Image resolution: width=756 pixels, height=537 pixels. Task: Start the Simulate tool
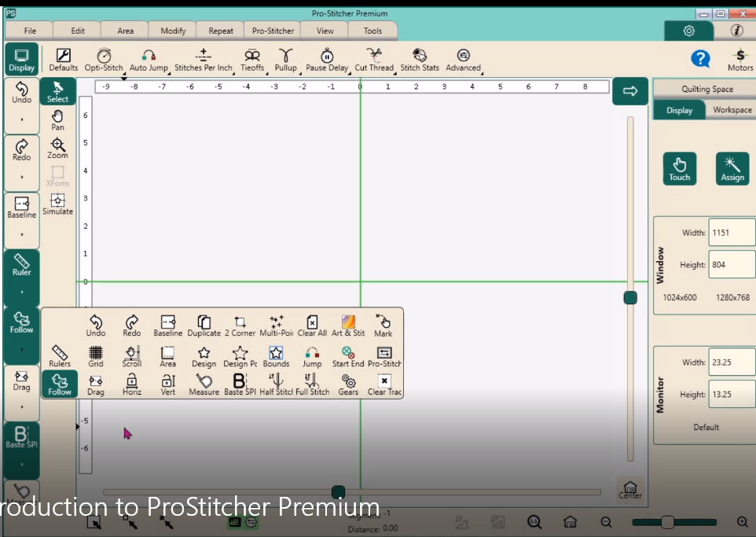pyautogui.click(x=58, y=204)
